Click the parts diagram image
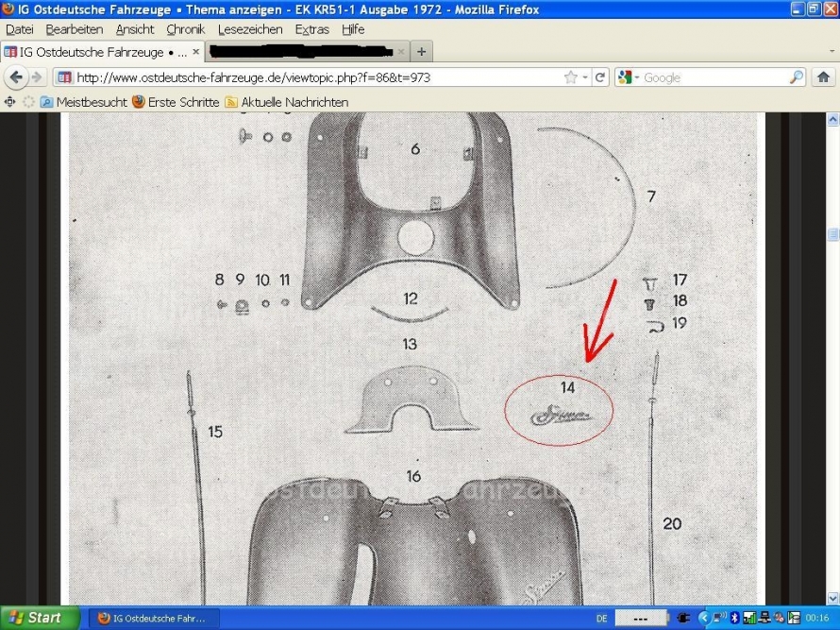The height and width of the screenshot is (630, 840). tap(413, 358)
